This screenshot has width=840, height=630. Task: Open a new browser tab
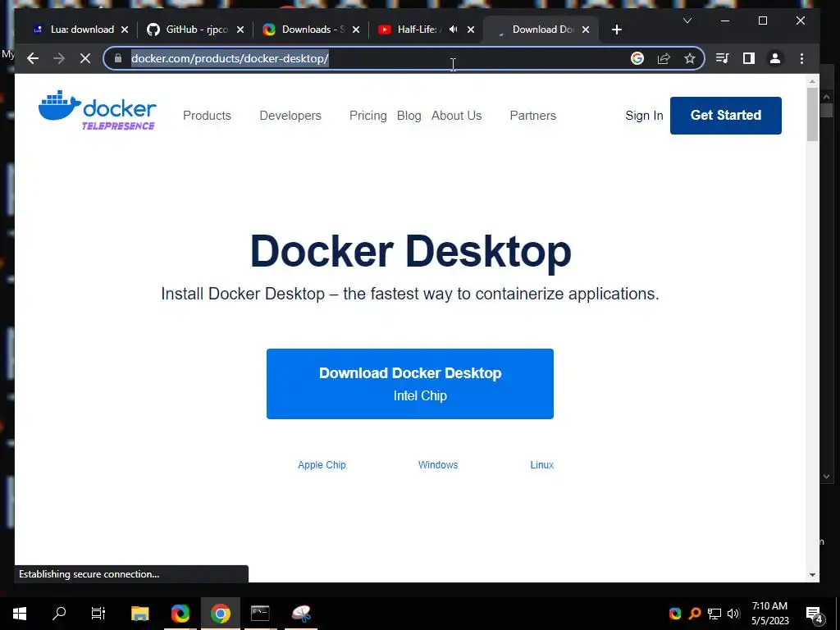(617, 30)
